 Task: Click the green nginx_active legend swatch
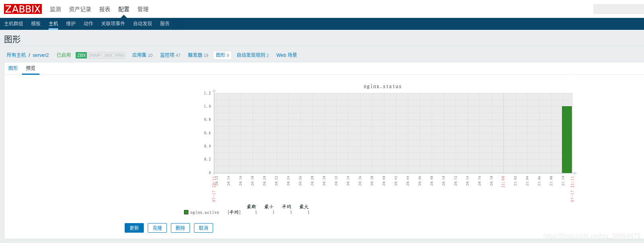pos(186,212)
